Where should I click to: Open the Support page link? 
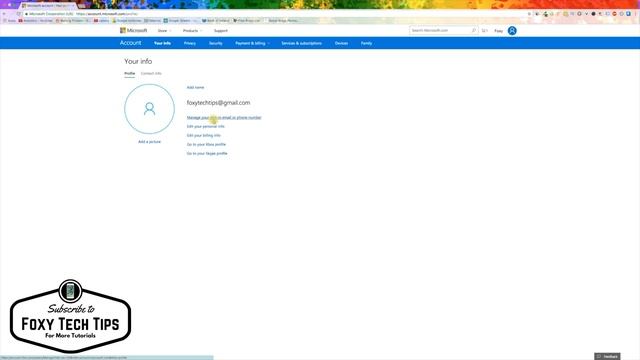[220, 31]
